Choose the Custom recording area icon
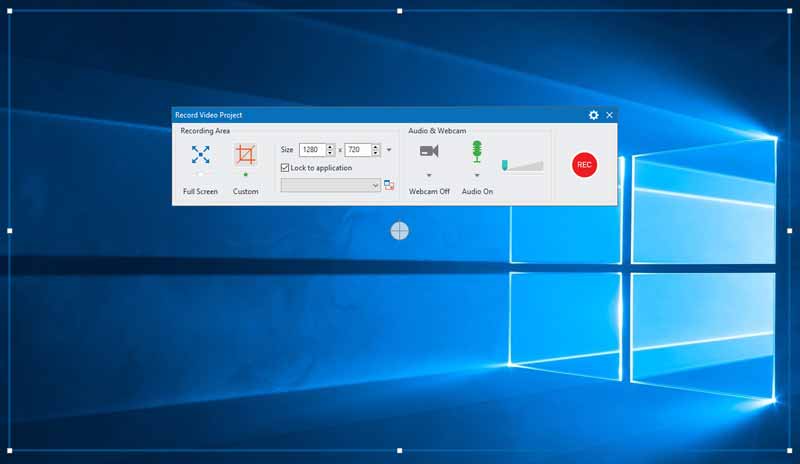This screenshot has height=464, width=800. (245, 155)
